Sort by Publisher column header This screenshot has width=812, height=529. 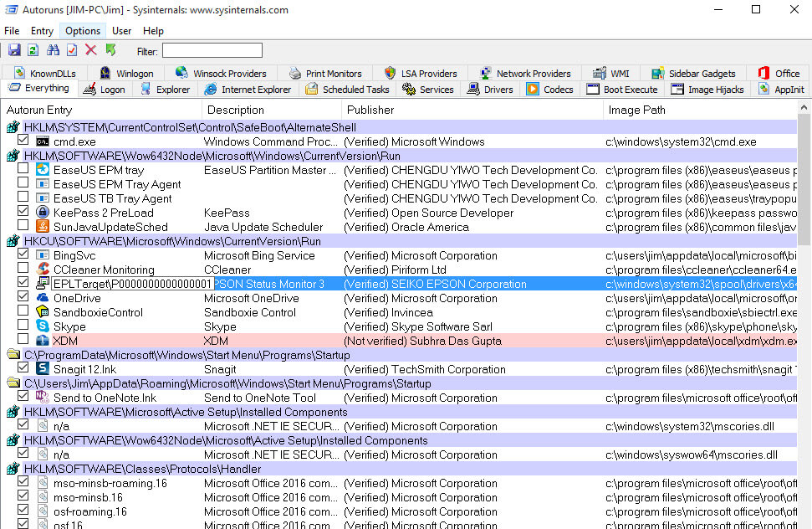click(x=472, y=110)
